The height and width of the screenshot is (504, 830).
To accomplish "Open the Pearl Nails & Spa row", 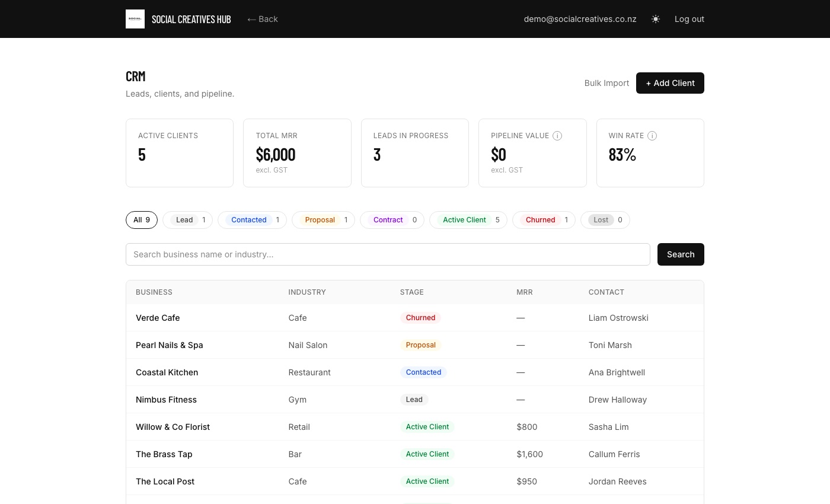I will tap(415, 345).
